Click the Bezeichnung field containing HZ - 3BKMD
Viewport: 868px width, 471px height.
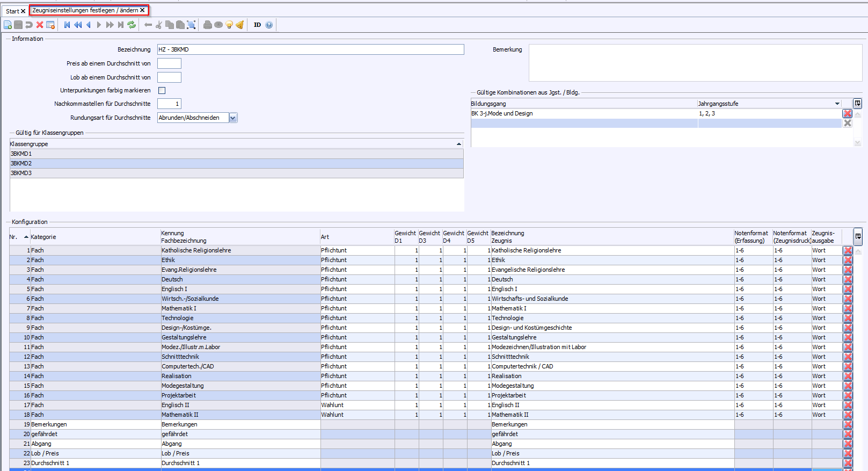pos(310,49)
